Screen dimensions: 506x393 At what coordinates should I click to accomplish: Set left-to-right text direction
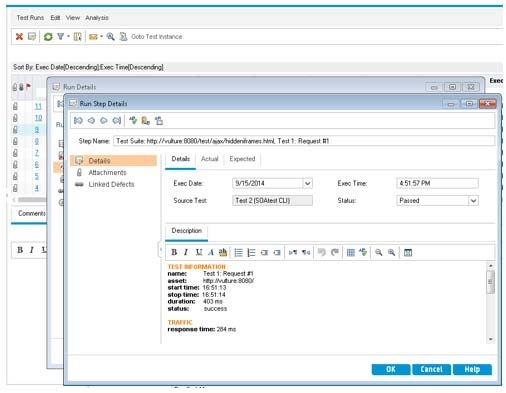293,252
